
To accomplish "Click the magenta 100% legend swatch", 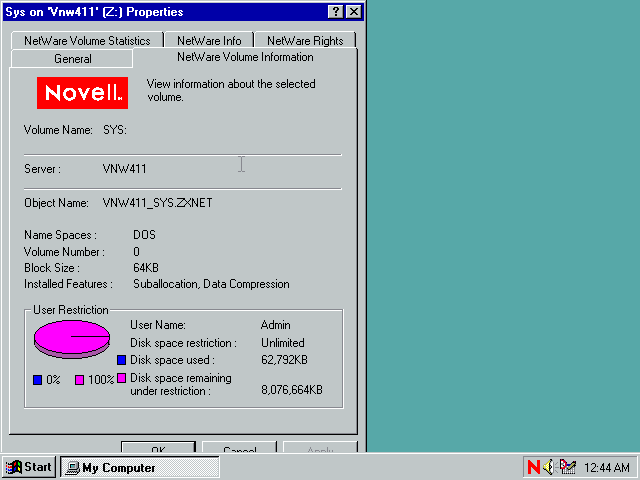I will [x=80, y=380].
